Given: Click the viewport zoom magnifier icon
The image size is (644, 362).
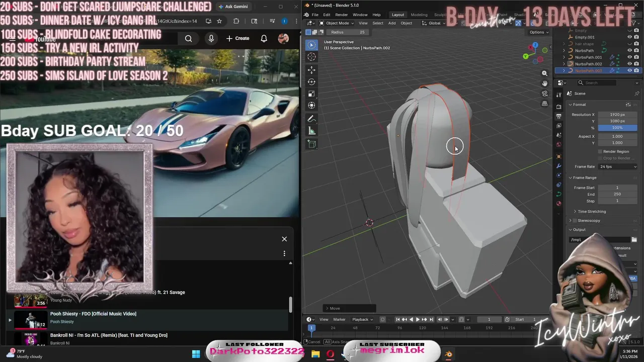Looking at the screenshot, I should click(x=544, y=73).
